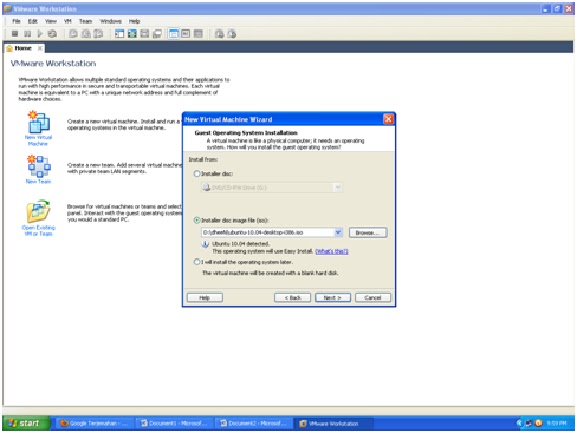This screenshot has height=432, width=576.
Task: Click the ISO image path input field
Action: (x=267, y=233)
